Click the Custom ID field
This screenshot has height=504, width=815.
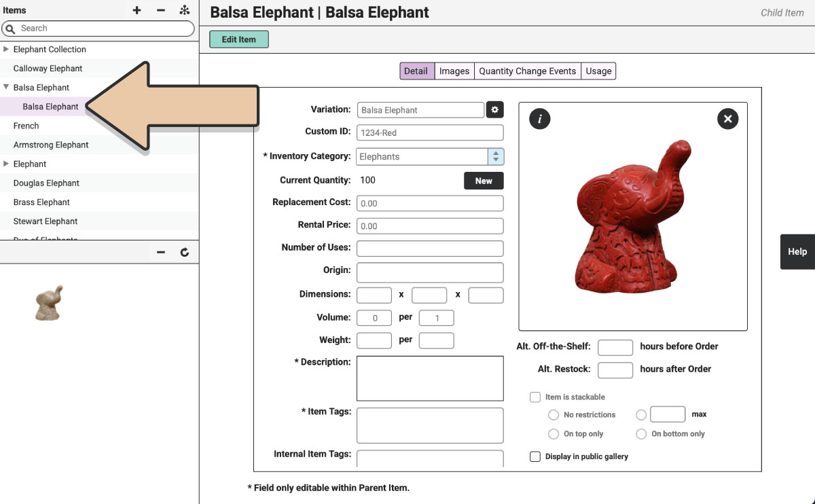click(430, 133)
